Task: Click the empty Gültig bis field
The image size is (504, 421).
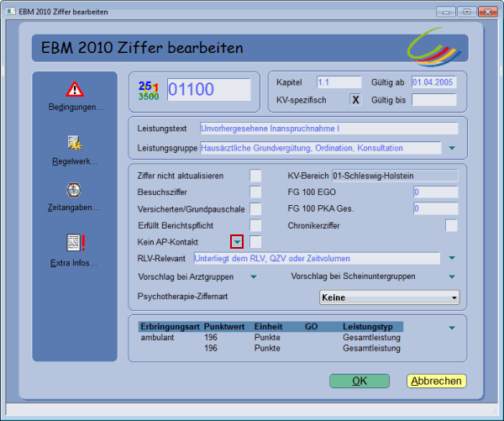Action: click(434, 100)
